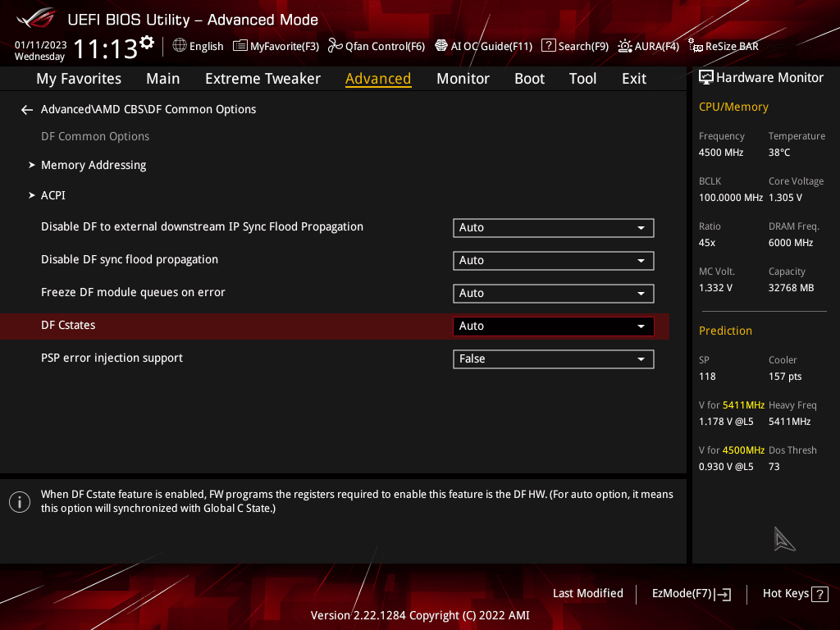Click the Qfan Control(F6) label
The height and width of the screenshot is (630, 840).
(385, 46)
